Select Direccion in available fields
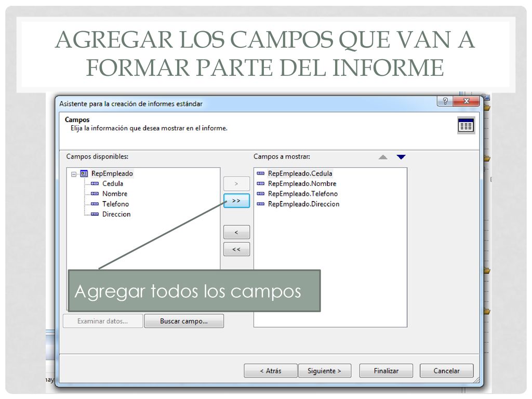Screen dimensions: 532x399 pyautogui.click(x=116, y=214)
